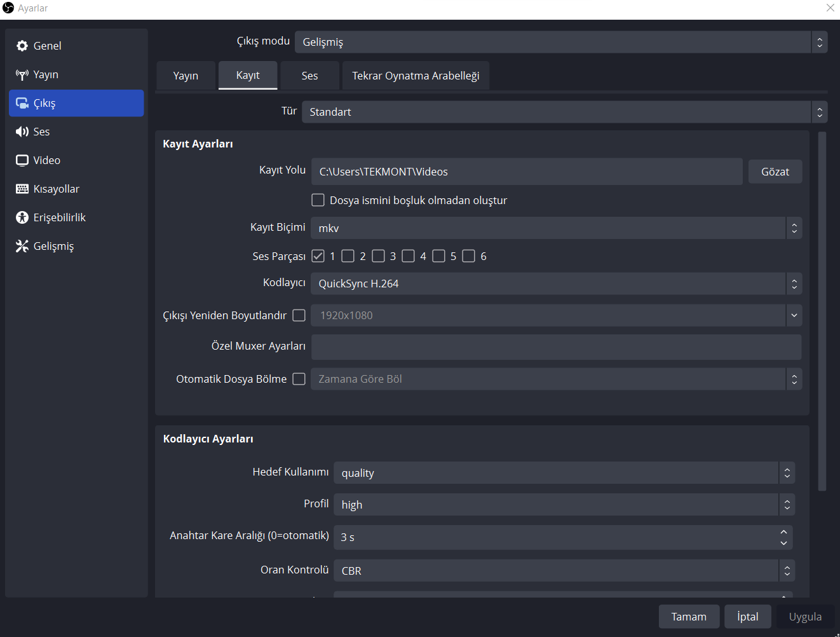Screen dimensions: 840x637
Task: Increase Anahtar Kare Aralığı with up arrow
Action: tap(784, 531)
